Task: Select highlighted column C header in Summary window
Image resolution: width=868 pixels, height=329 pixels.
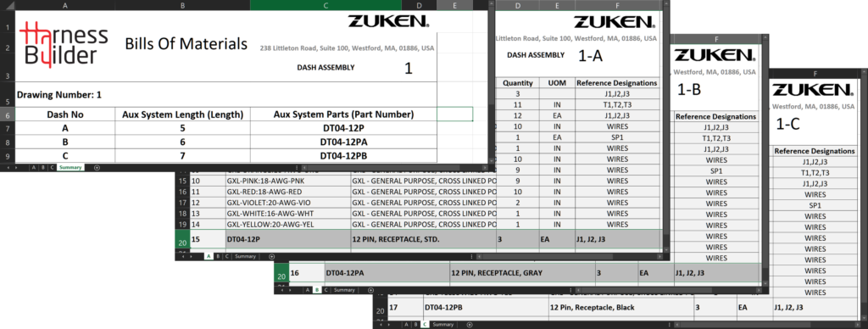Action: pyautogui.click(x=325, y=5)
